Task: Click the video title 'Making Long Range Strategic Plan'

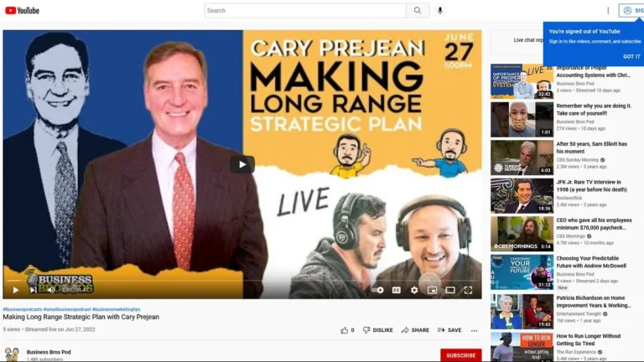Action: [80, 317]
